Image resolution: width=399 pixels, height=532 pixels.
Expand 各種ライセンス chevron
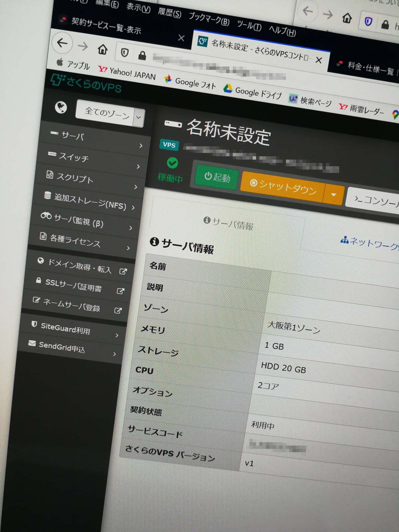point(128,248)
